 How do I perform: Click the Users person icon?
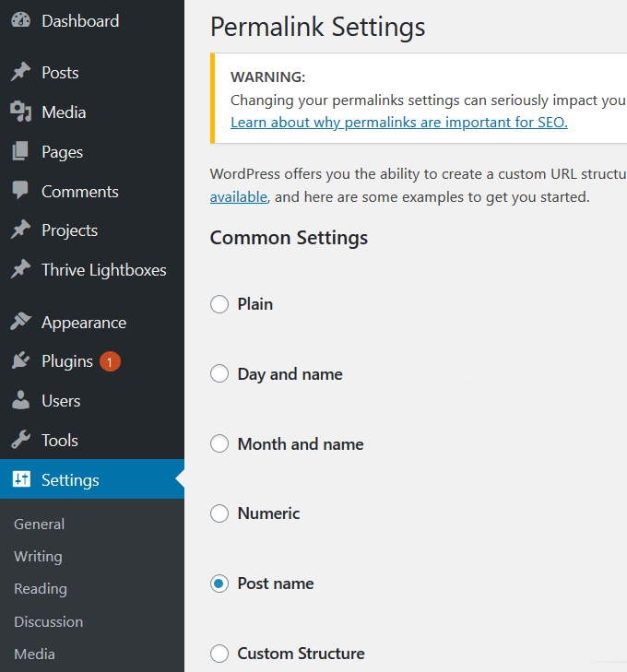[20, 401]
